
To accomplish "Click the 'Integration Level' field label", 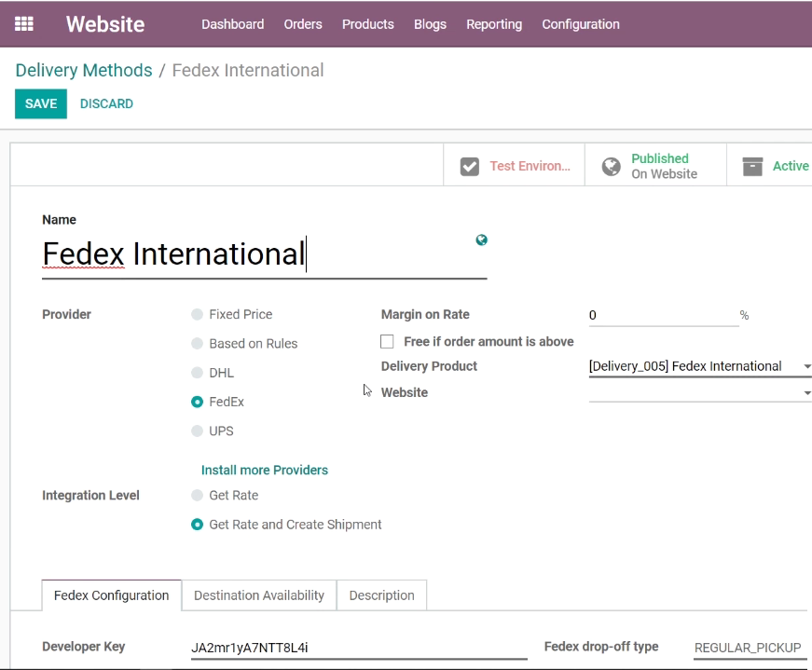I will tap(90, 496).
